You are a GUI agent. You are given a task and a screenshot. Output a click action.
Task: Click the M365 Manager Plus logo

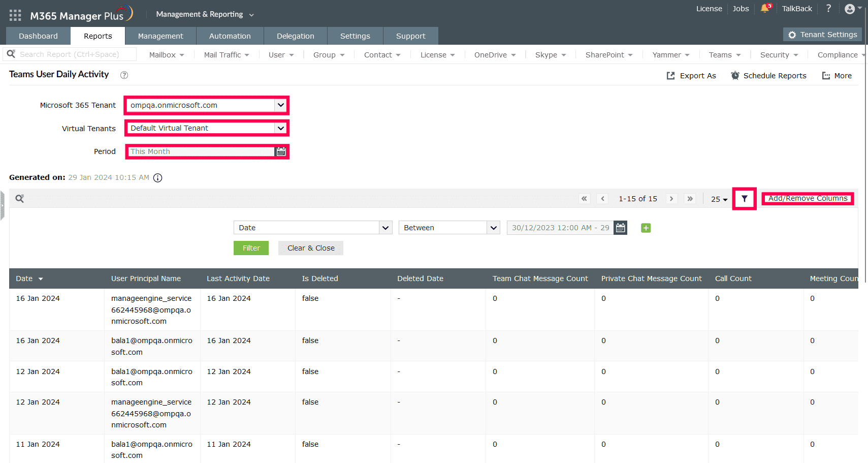(x=81, y=14)
